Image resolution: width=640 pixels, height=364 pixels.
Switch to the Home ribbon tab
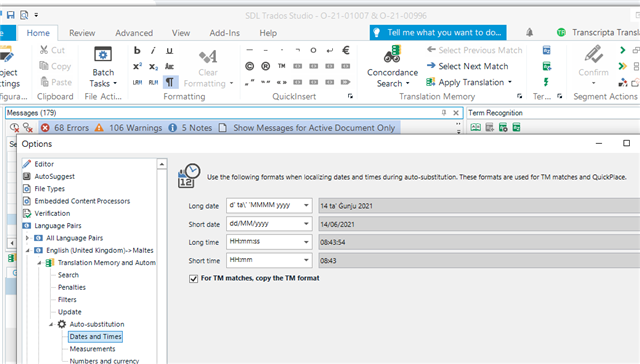click(x=38, y=33)
